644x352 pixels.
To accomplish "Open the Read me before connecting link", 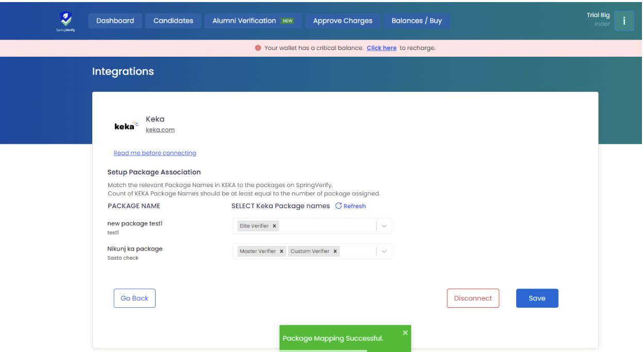I will [155, 153].
